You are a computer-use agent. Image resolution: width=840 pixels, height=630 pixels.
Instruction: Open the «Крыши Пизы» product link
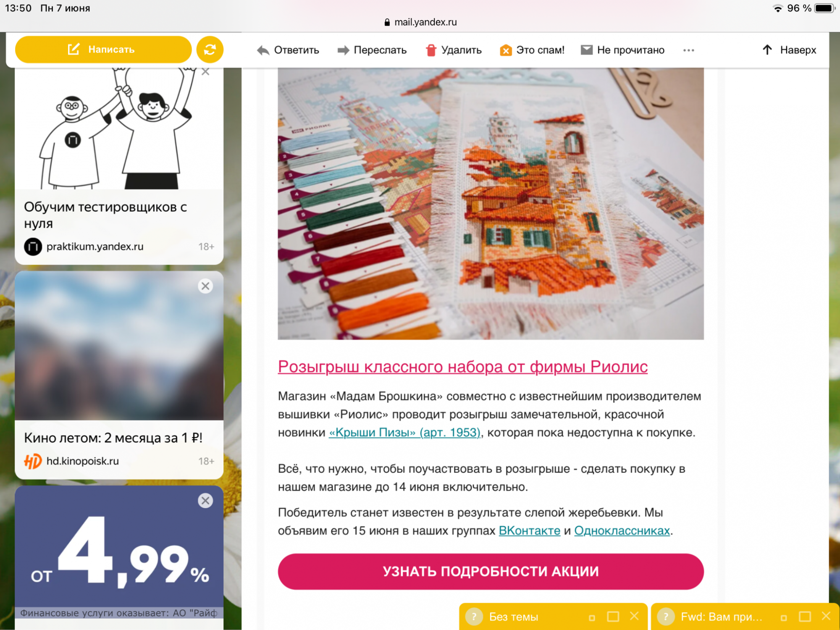(404, 432)
